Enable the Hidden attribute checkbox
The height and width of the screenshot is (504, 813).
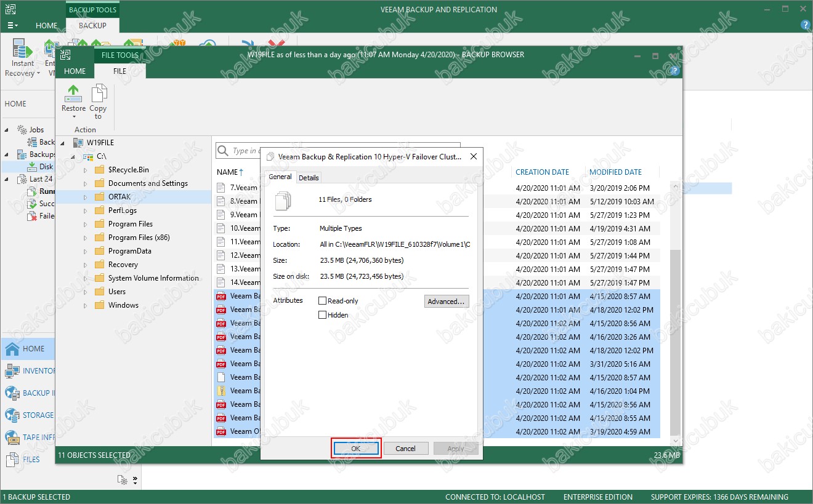click(x=322, y=315)
